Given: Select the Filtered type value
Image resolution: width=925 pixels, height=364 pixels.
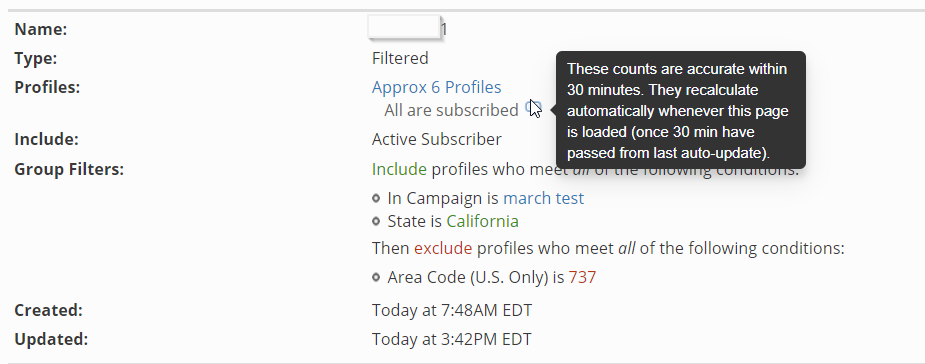Looking at the screenshot, I should (400, 58).
